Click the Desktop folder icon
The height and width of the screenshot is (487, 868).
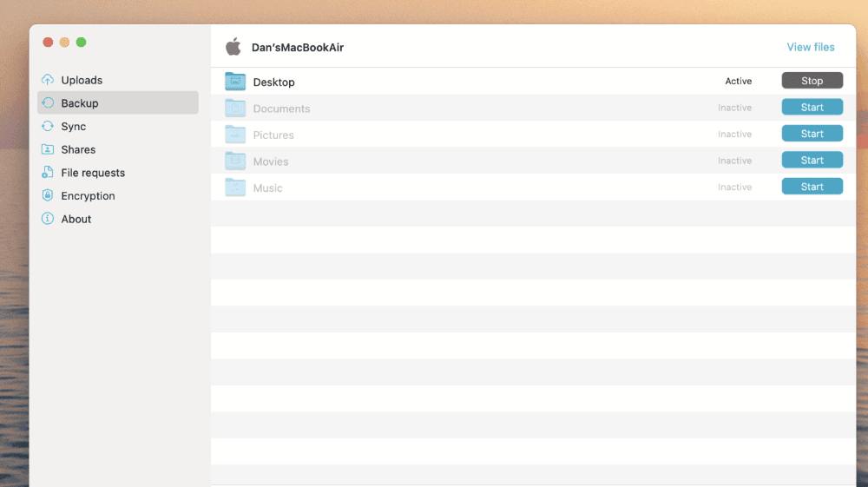point(235,82)
